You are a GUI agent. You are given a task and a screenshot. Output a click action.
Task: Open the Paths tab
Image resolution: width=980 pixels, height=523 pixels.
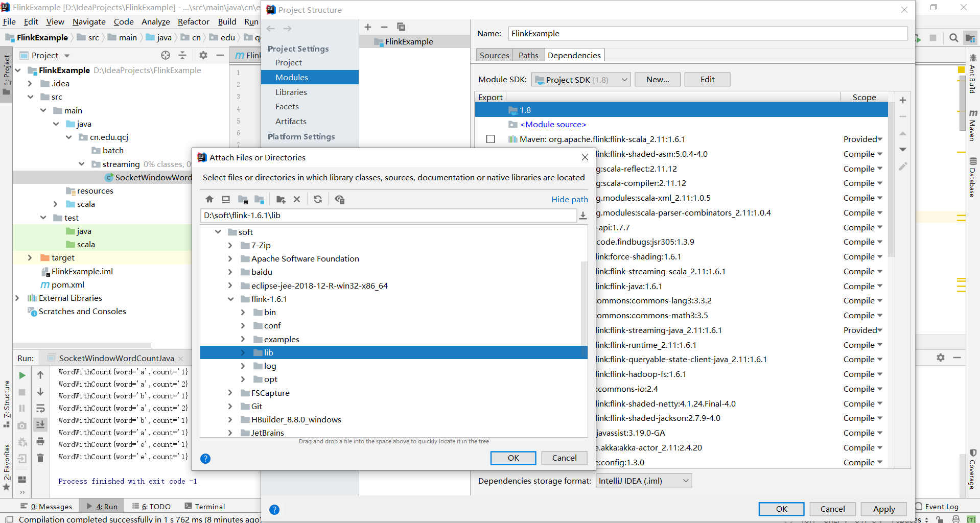[528, 55]
